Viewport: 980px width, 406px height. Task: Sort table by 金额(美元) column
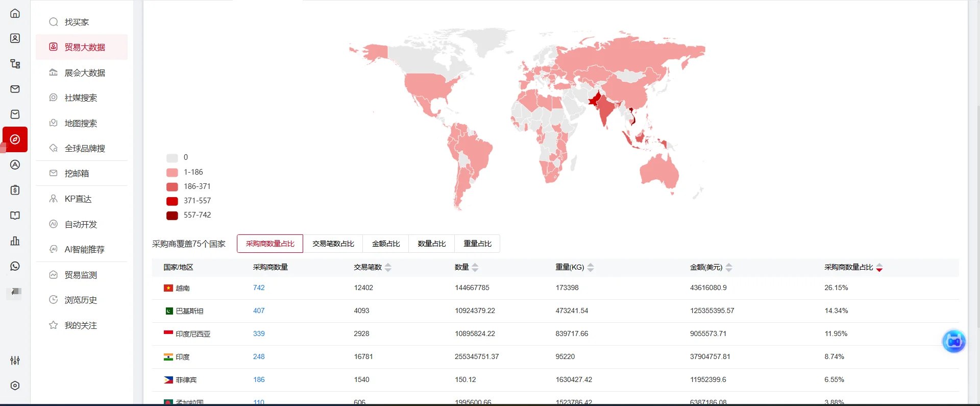pos(729,267)
